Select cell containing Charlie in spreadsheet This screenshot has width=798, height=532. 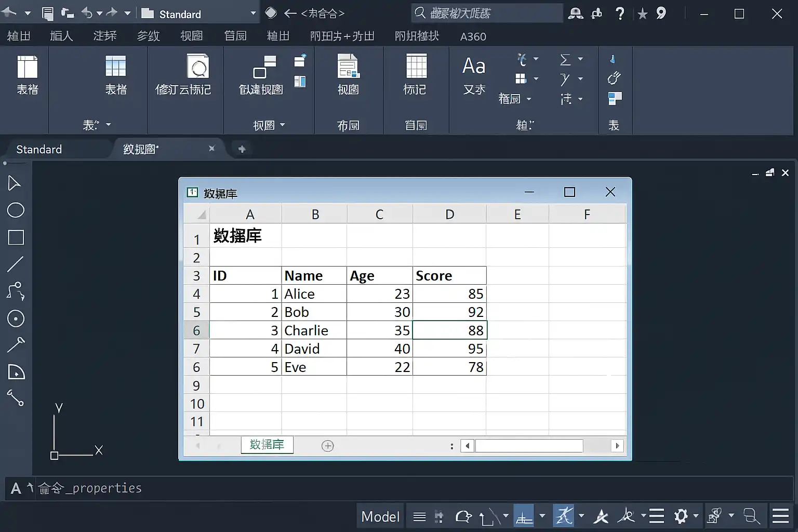314,330
